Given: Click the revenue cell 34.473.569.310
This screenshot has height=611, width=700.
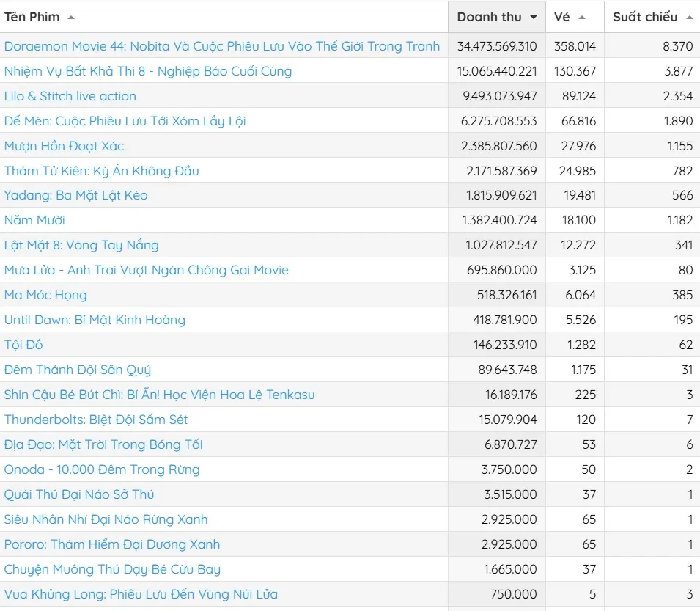Looking at the screenshot, I should tap(497, 46).
